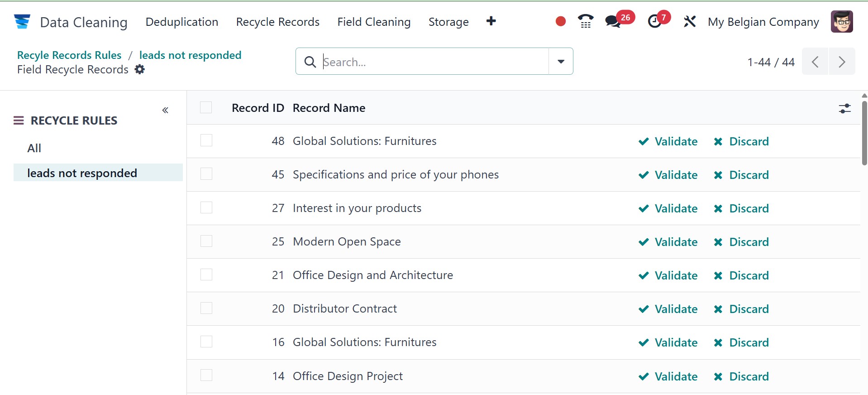This screenshot has width=868, height=395.
Task: Open the chat messages icon with 26 badge
Action: coord(613,21)
